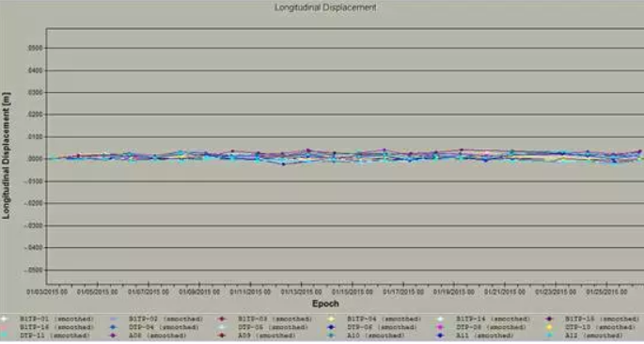Toggle the B1TP-02 (smoothed) series label
The image size is (644, 344).
click(165, 319)
